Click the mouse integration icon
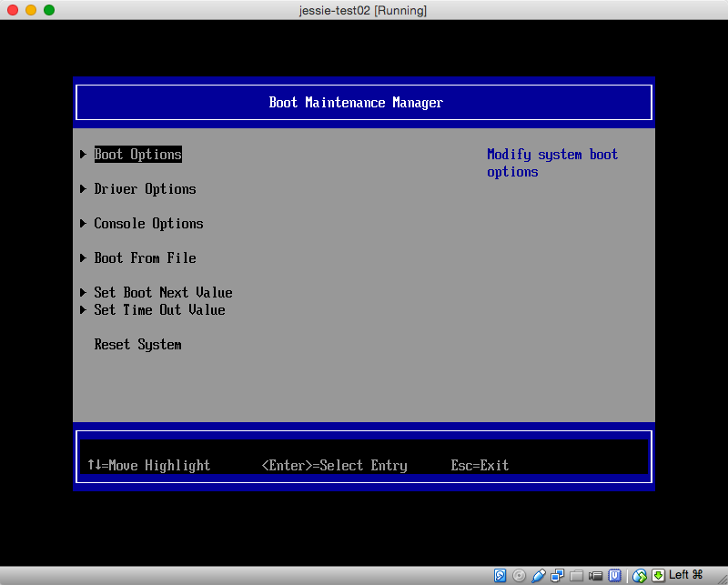 [x=640, y=576]
